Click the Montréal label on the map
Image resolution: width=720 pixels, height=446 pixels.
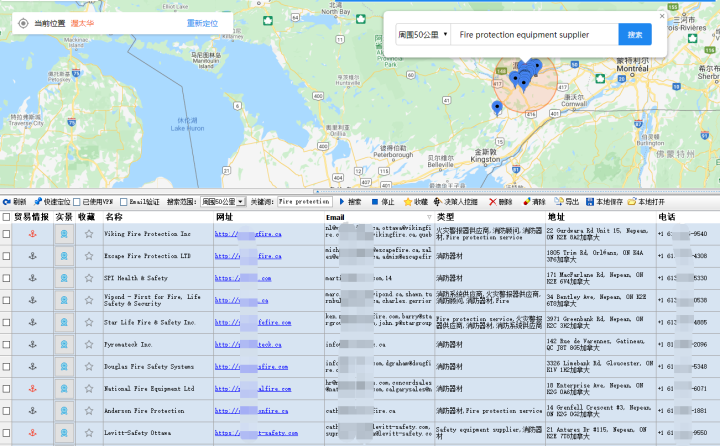coord(632,68)
